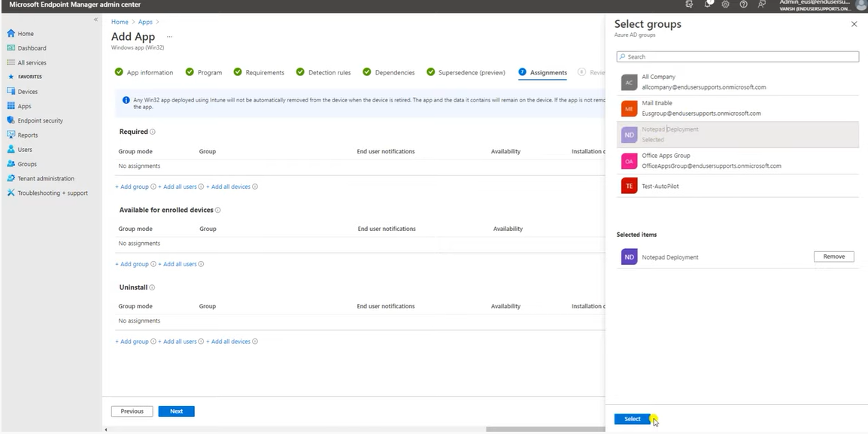Click the Previous button
The height and width of the screenshot is (434, 868).
tap(132, 411)
